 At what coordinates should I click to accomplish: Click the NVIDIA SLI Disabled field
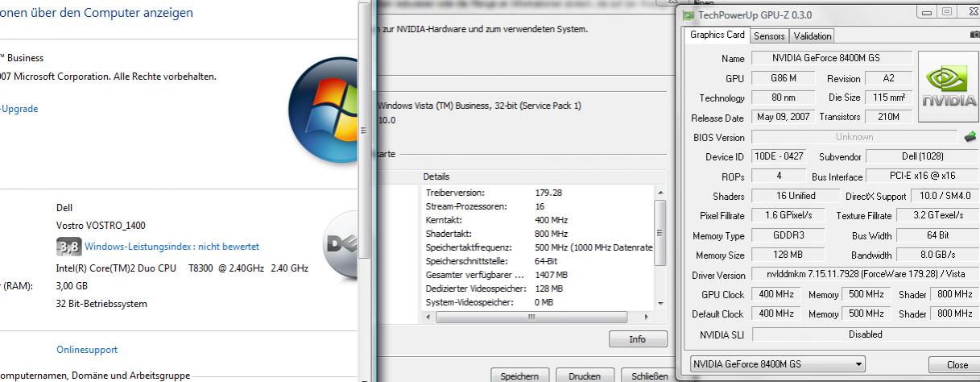tap(864, 334)
